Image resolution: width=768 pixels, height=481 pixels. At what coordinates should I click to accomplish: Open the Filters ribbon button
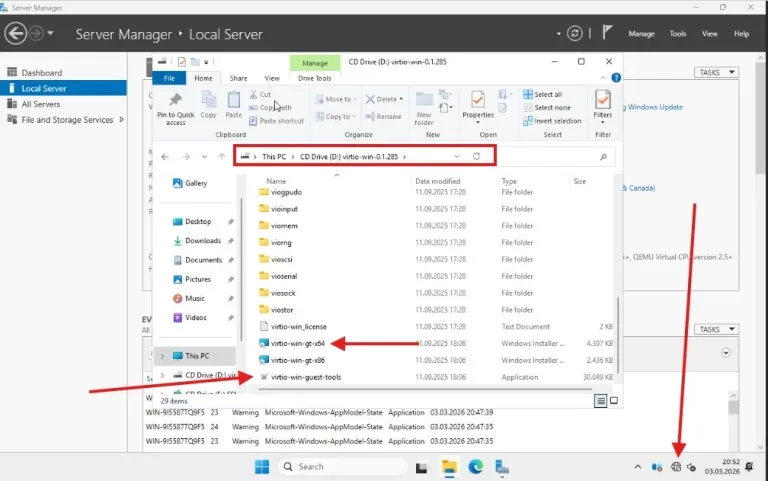[602, 107]
